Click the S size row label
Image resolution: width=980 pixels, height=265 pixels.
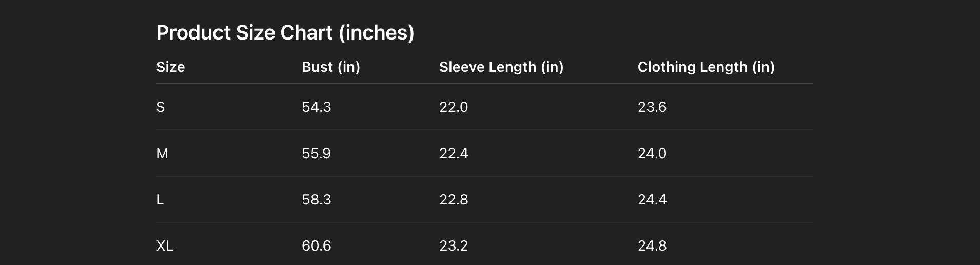pyautogui.click(x=161, y=107)
